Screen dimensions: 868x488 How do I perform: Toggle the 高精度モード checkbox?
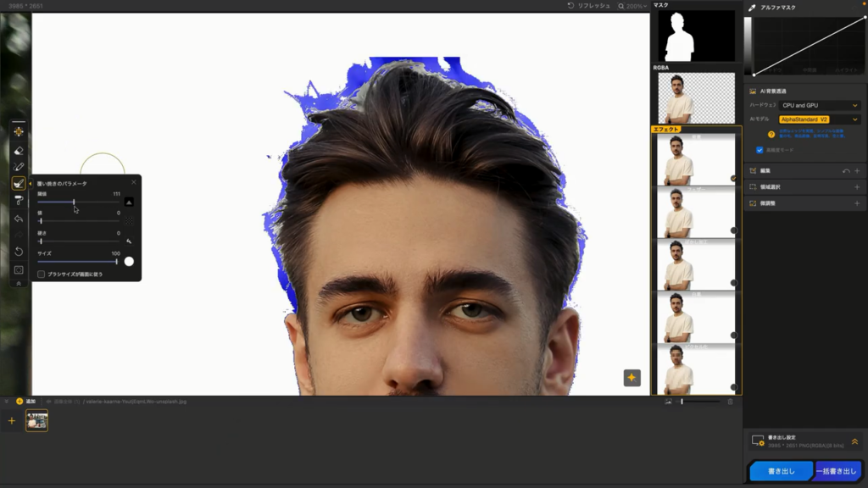pyautogui.click(x=759, y=150)
